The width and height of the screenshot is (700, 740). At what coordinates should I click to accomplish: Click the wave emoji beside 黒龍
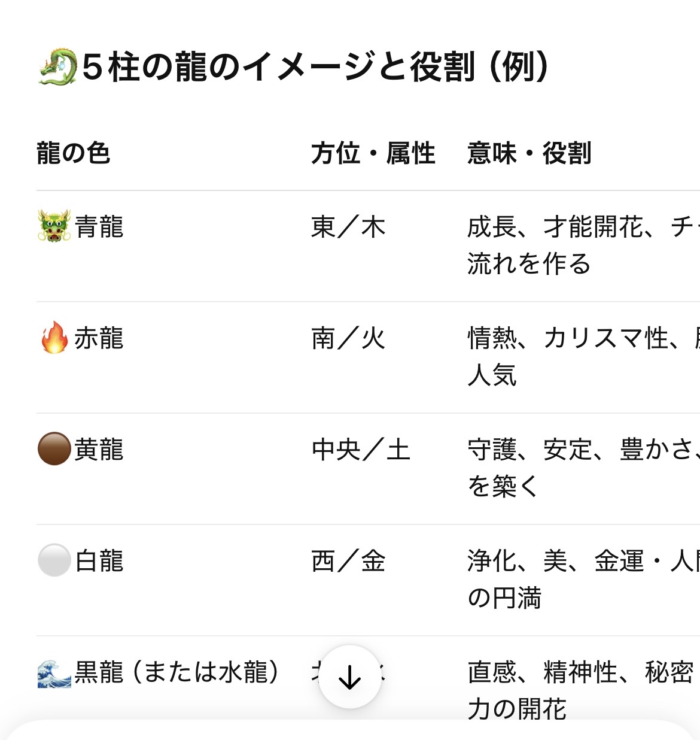click(54, 672)
